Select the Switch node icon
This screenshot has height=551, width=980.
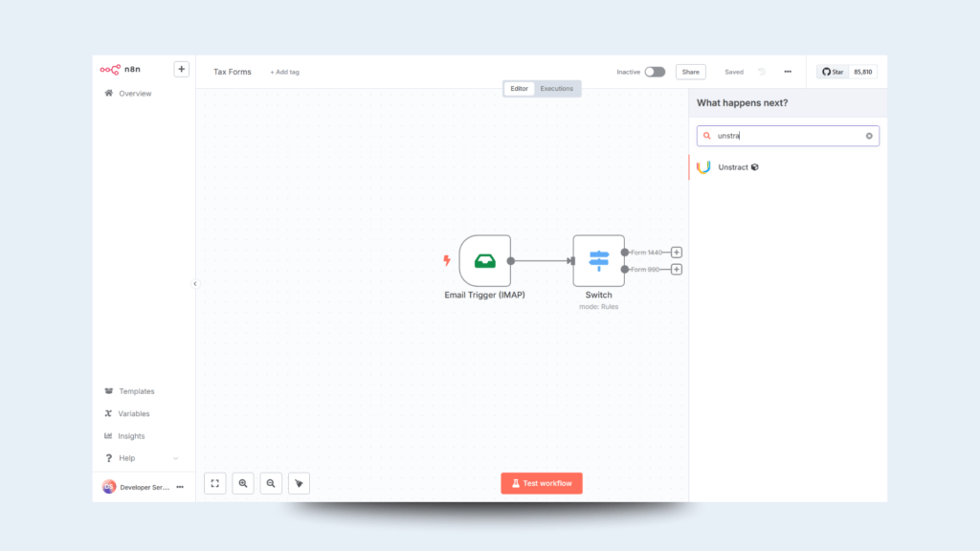(x=598, y=260)
